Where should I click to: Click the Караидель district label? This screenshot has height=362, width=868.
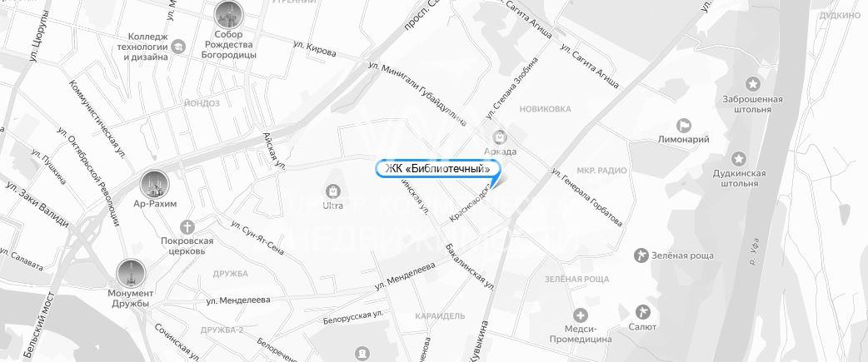tap(440, 316)
